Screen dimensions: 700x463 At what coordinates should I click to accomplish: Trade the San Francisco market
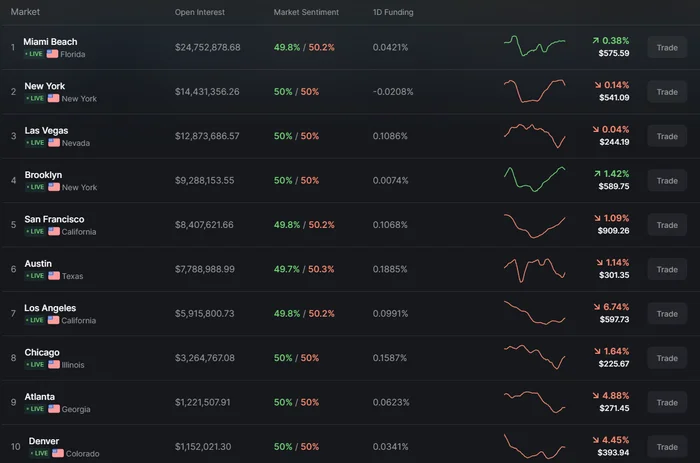(667, 225)
